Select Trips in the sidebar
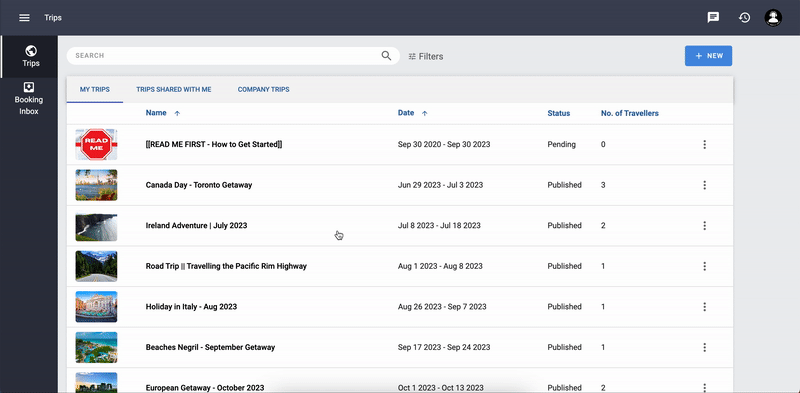Viewport: 800px width, 393px height. pyautogui.click(x=29, y=57)
